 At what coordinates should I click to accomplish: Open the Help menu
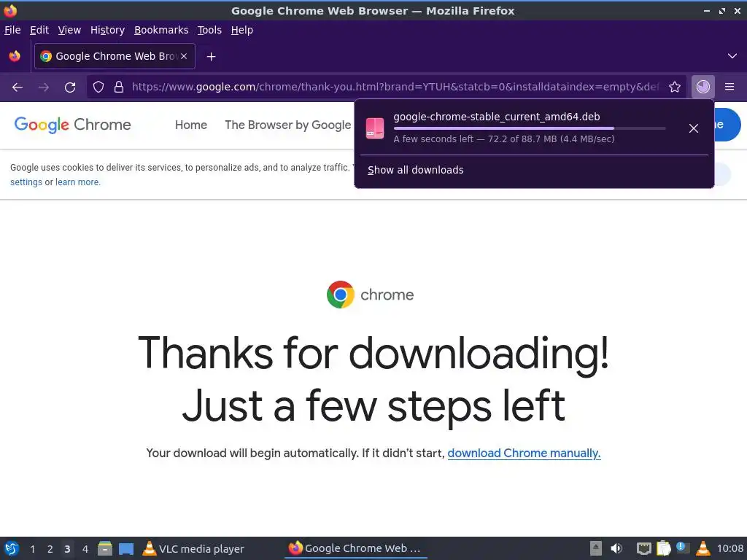(x=242, y=30)
